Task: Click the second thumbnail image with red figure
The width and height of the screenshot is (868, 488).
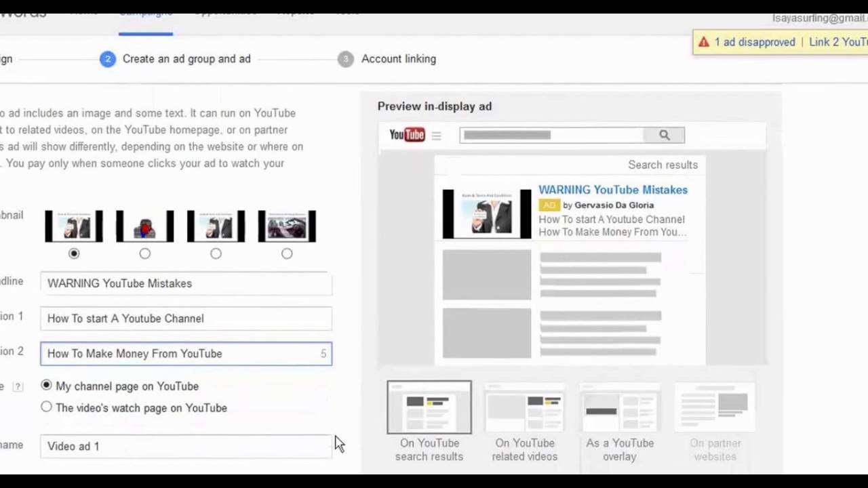Action: [x=145, y=226]
